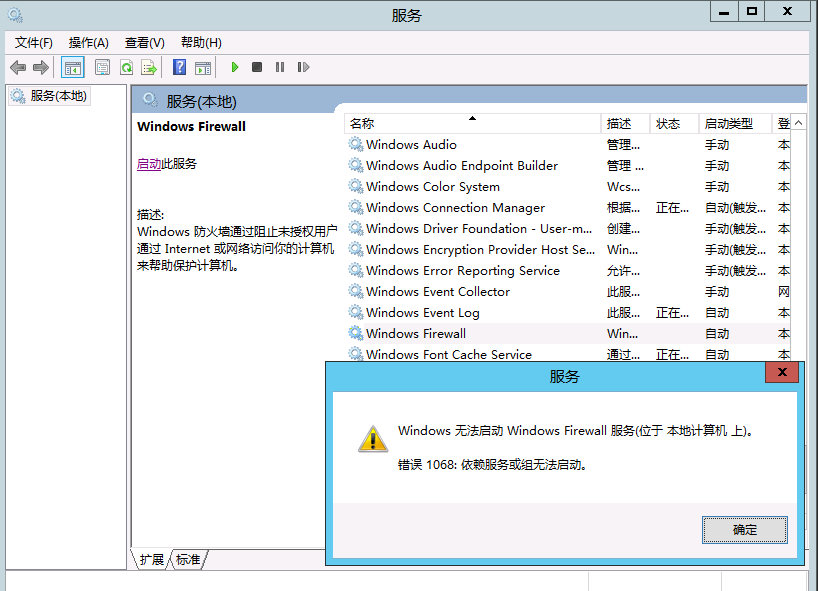Click 自动(触发... startup type of Connection Manager

coord(735,208)
